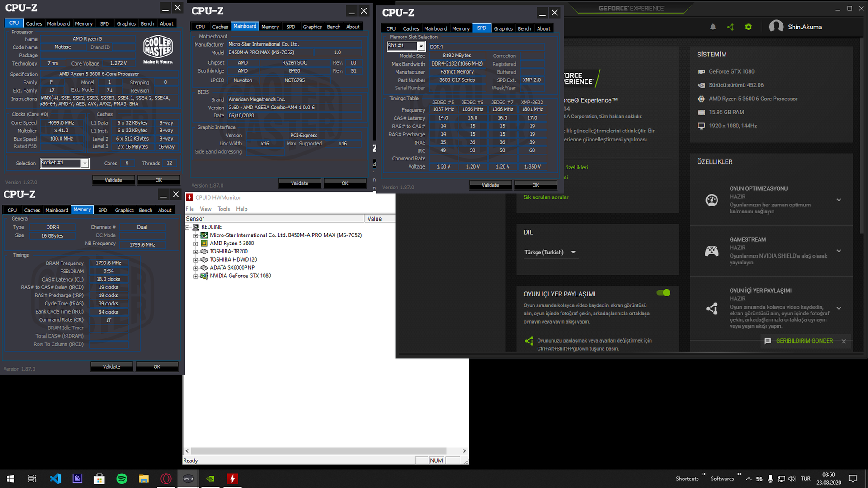Open HWMonitor File menu
This screenshot has height=488, width=868.
click(189, 209)
